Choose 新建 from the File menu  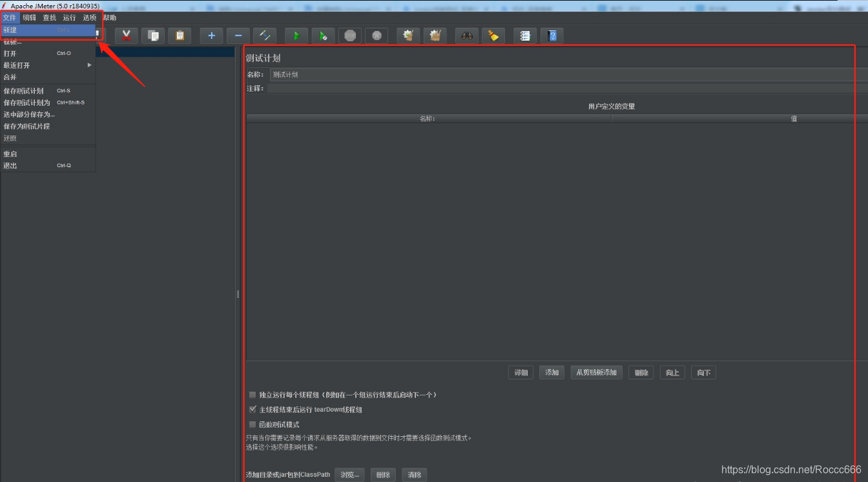[x=48, y=30]
